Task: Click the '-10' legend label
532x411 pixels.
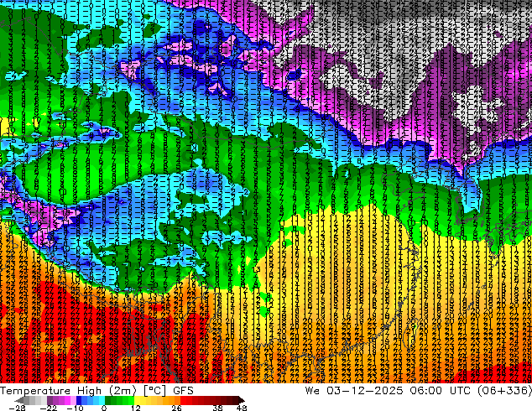Action: point(75,408)
